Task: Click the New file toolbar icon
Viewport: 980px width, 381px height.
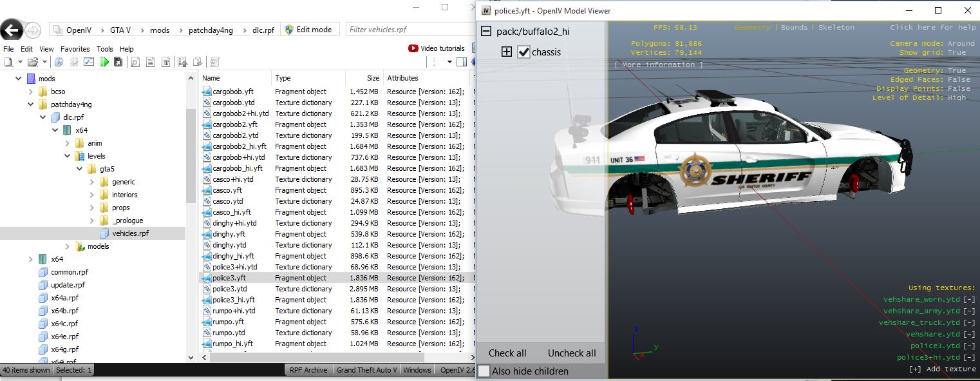Action: click(8, 62)
